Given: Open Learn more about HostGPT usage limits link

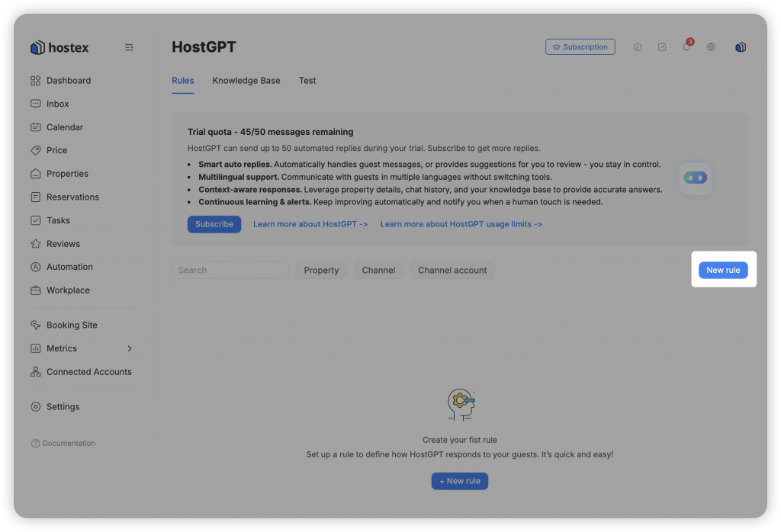Looking at the screenshot, I should point(461,225).
